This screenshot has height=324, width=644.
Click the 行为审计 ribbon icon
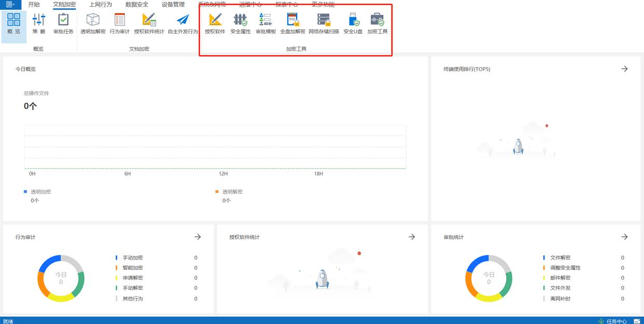click(120, 24)
